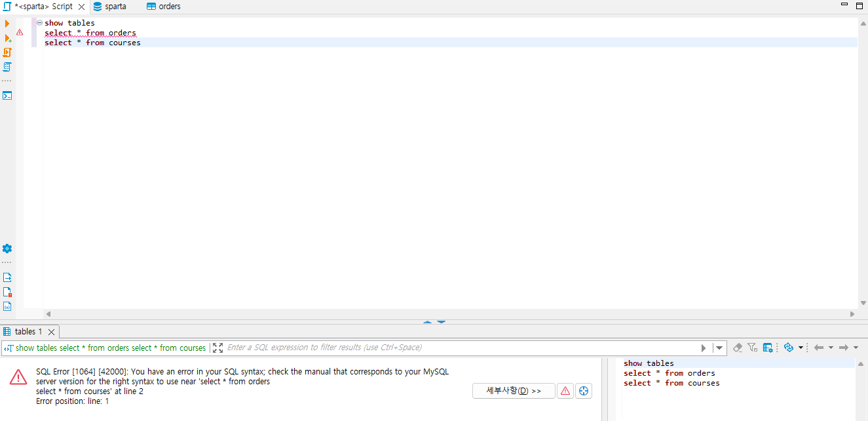Show the execution log icon with red mark
The width and height of the screenshot is (868, 421).
(7, 292)
